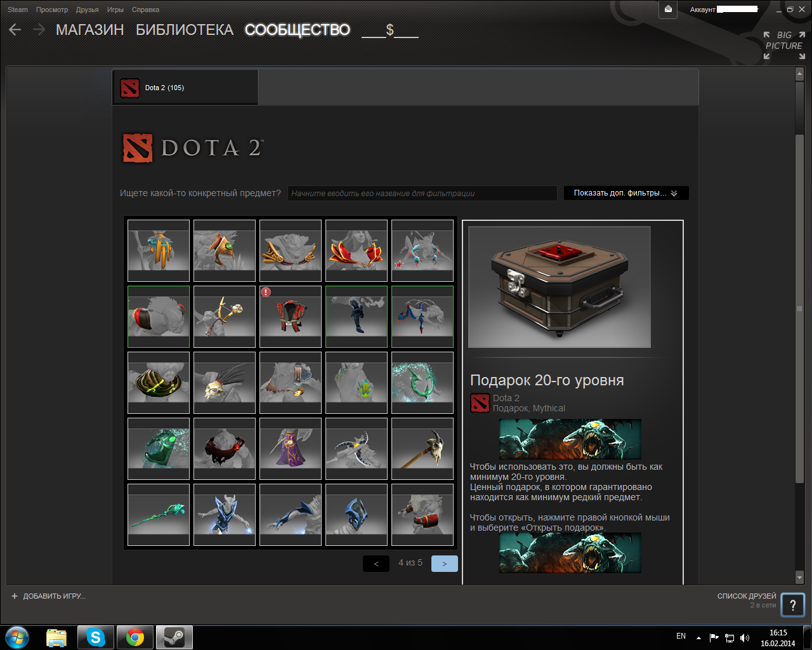Select the yellow-striped dark collar item
The height and width of the screenshot is (650, 812).
tap(159, 383)
